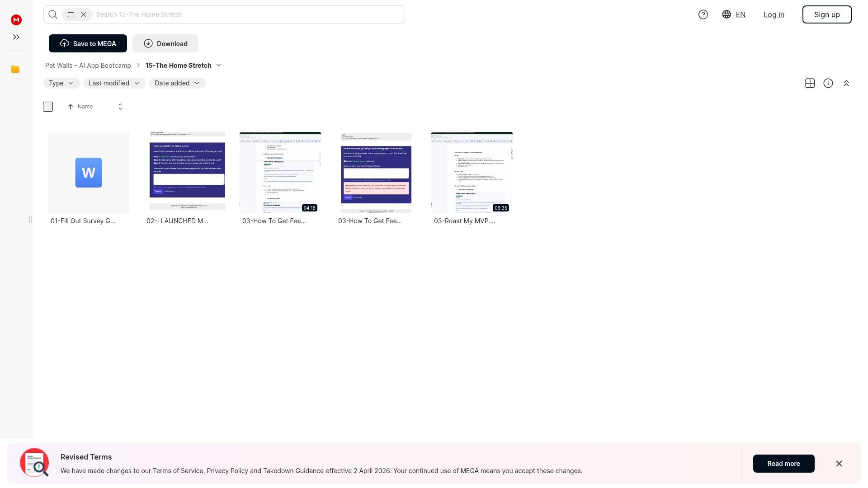Open the Type filter dropdown

click(61, 83)
